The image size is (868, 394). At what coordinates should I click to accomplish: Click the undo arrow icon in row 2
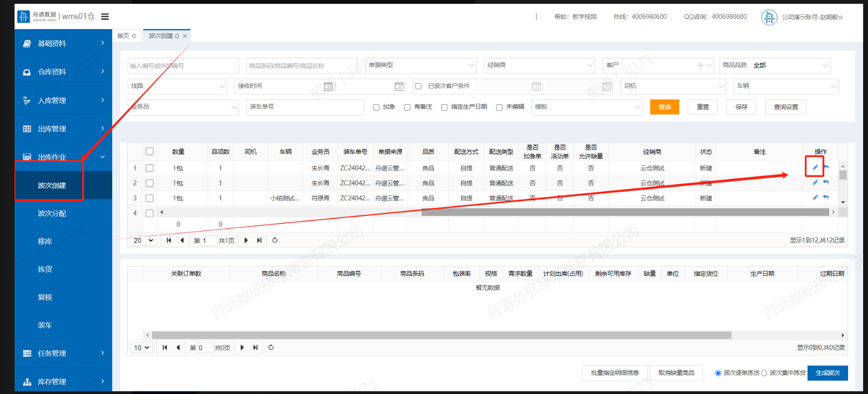tap(825, 182)
